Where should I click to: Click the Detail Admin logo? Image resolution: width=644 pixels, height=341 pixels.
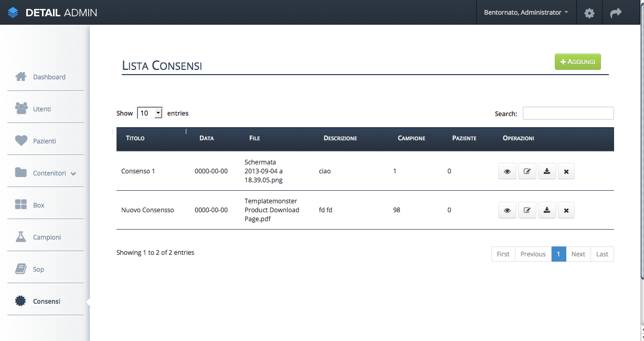[x=52, y=13]
